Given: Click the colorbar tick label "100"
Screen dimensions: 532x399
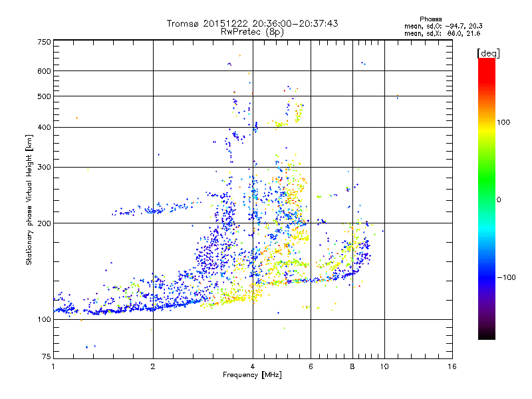Looking at the screenshot, I should 503,122.
